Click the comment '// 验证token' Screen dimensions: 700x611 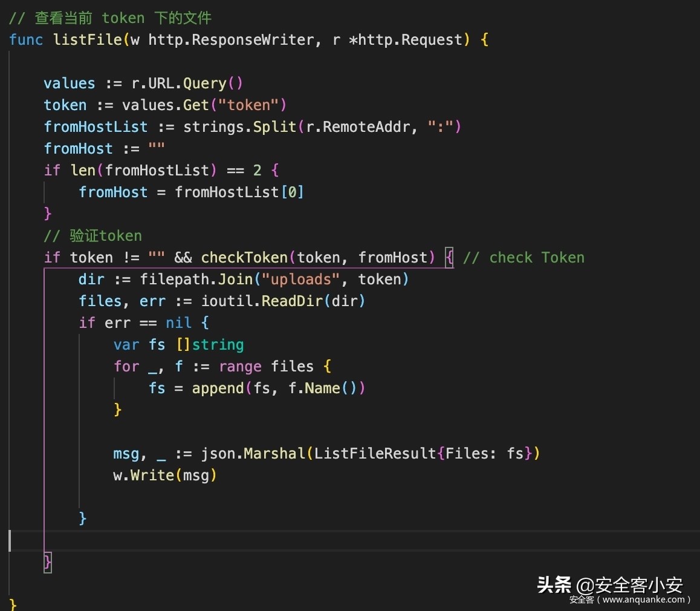point(93,236)
